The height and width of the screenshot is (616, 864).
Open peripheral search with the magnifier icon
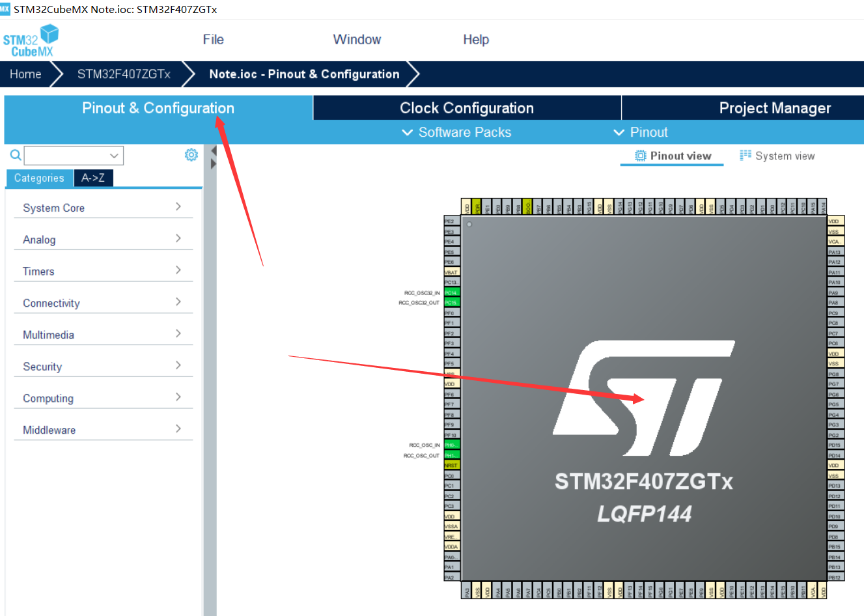(14, 155)
